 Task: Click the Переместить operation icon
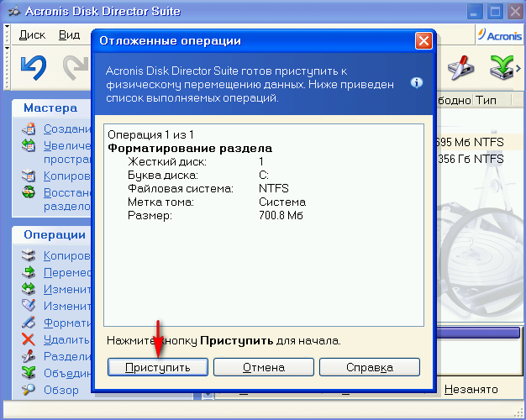(x=29, y=272)
